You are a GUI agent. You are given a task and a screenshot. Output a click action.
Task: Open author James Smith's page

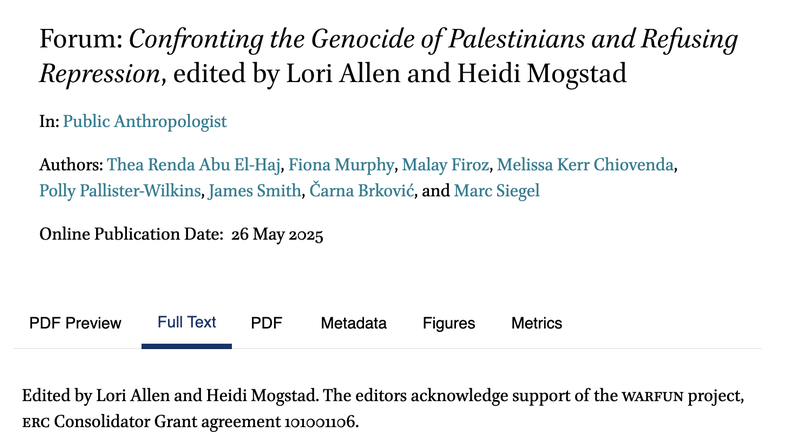[x=255, y=191]
